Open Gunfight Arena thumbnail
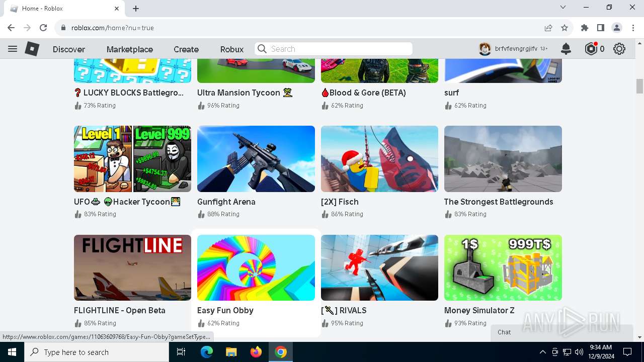This screenshot has height=362, width=644. click(256, 159)
